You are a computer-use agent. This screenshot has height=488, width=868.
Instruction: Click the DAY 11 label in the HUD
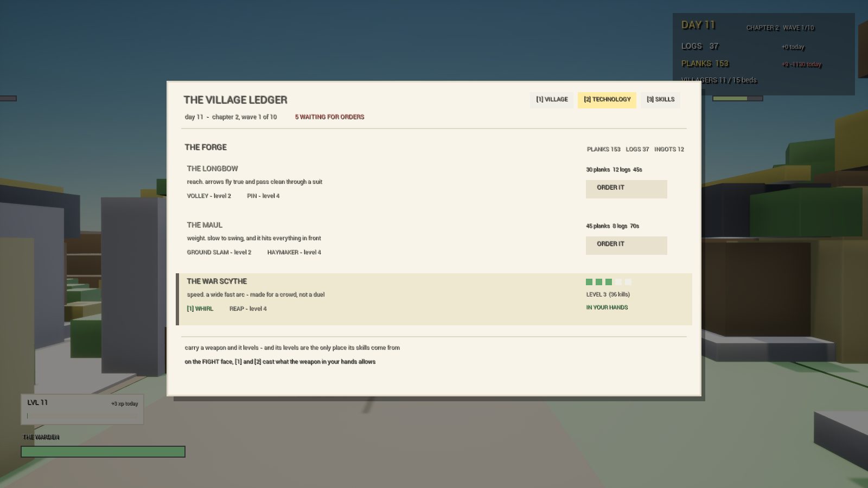tap(698, 25)
